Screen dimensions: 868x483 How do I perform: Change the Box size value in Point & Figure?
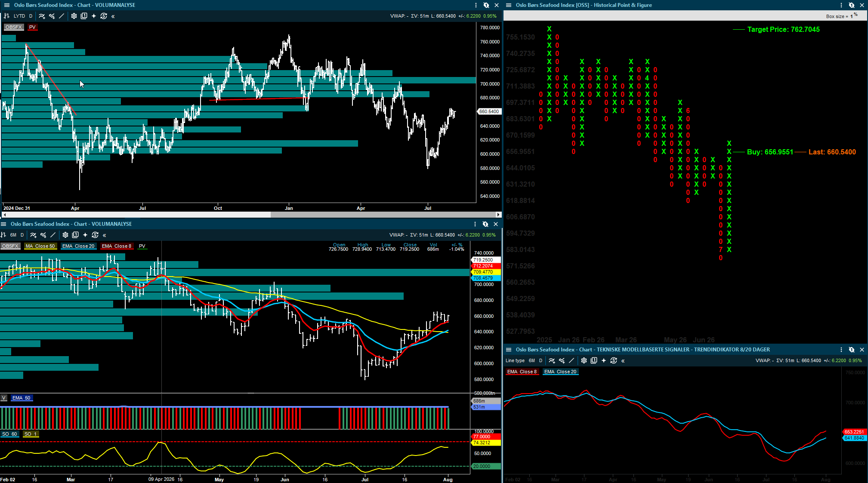pyautogui.click(x=851, y=16)
